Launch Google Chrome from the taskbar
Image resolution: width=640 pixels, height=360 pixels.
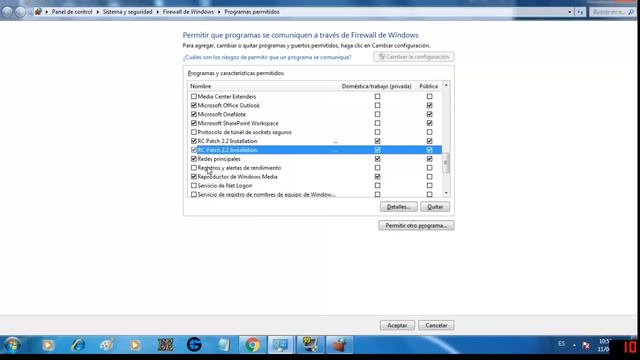[x=252, y=345]
